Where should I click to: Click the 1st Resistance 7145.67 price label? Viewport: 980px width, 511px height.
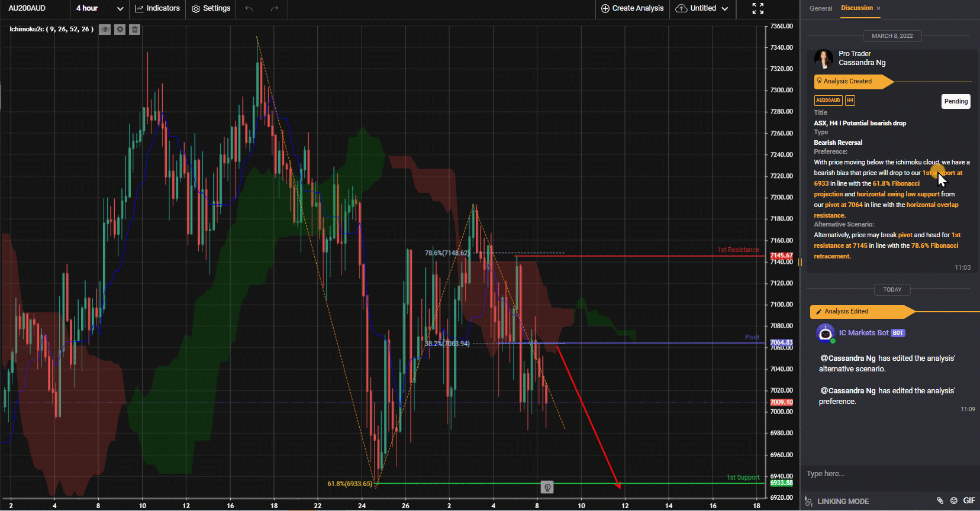tap(781, 256)
